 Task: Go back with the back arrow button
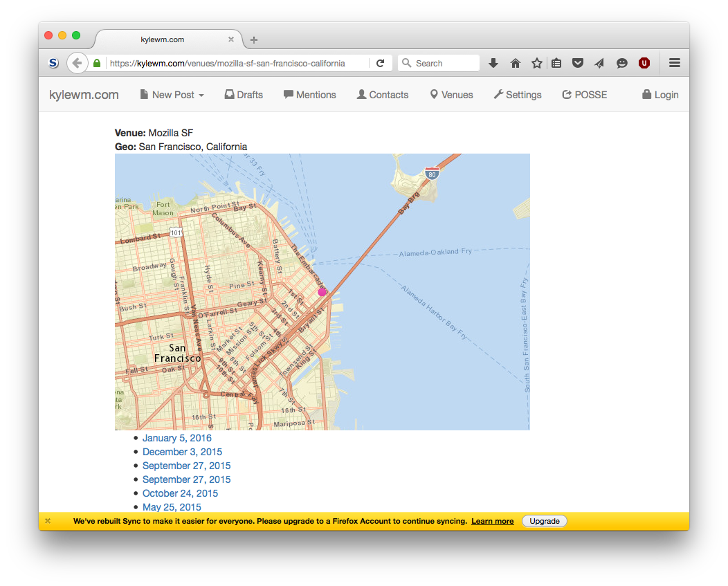point(77,63)
